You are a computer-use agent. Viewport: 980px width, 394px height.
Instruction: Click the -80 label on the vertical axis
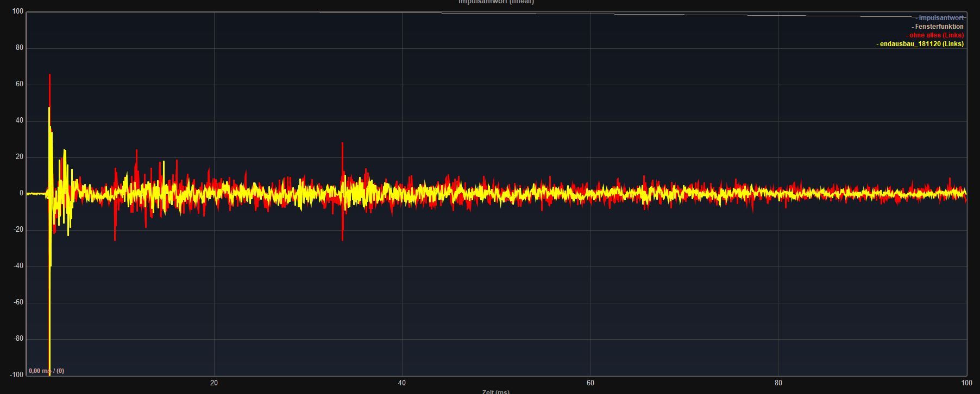point(18,339)
